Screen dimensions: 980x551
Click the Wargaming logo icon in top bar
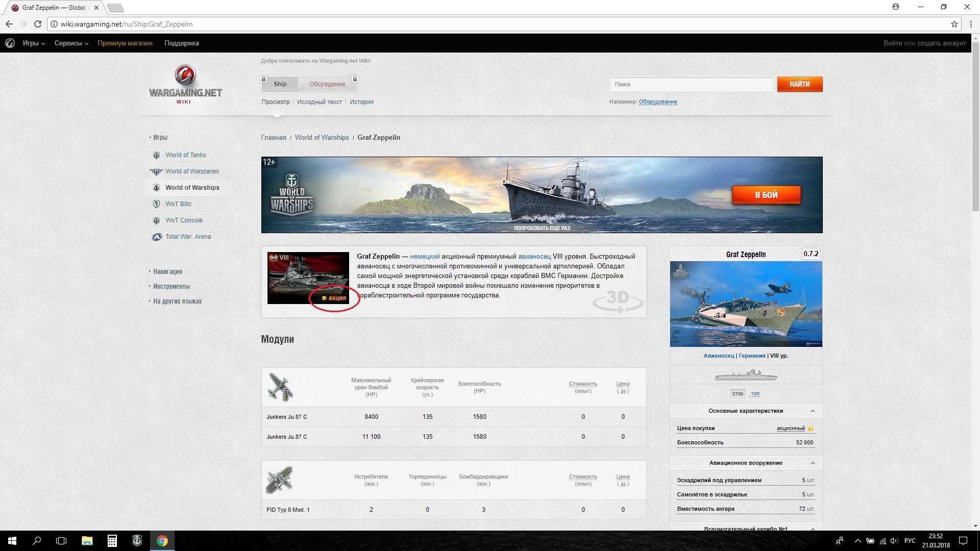(x=10, y=43)
